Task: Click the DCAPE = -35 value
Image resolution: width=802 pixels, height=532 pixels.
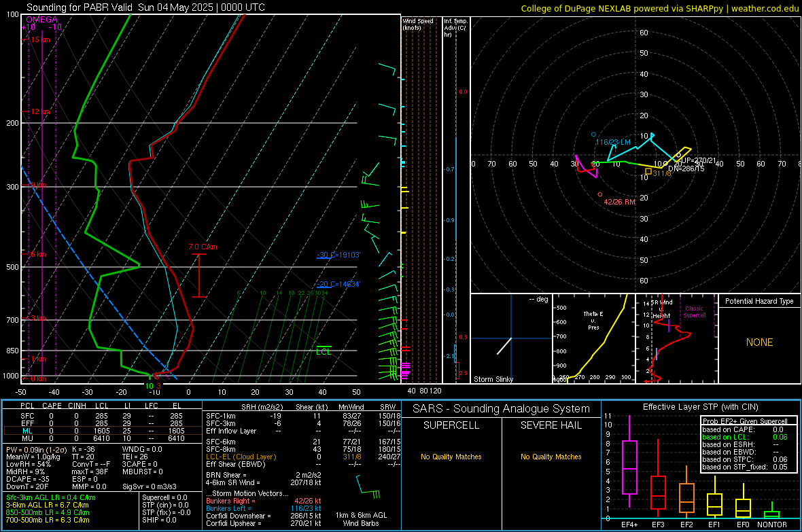Action: pyautogui.click(x=28, y=479)
